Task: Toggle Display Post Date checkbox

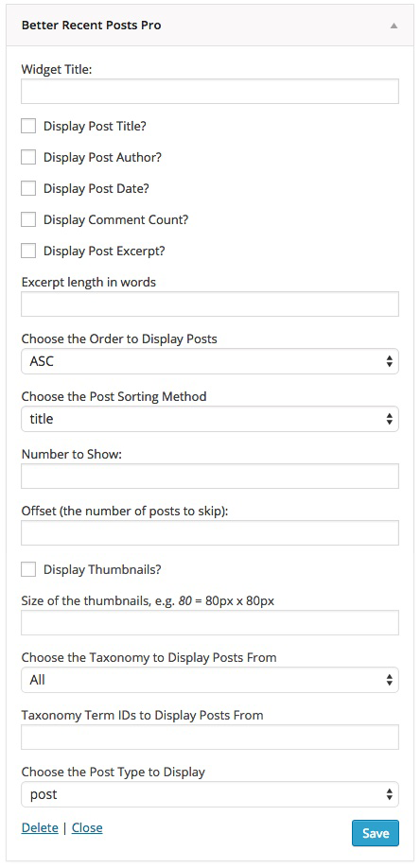Action: pyautogui.click(x=28, y=189)
